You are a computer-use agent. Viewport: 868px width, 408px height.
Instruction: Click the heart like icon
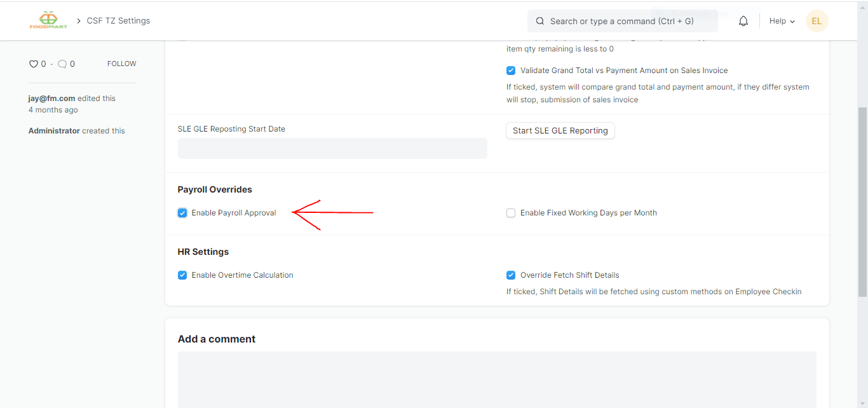coord(34,64)
